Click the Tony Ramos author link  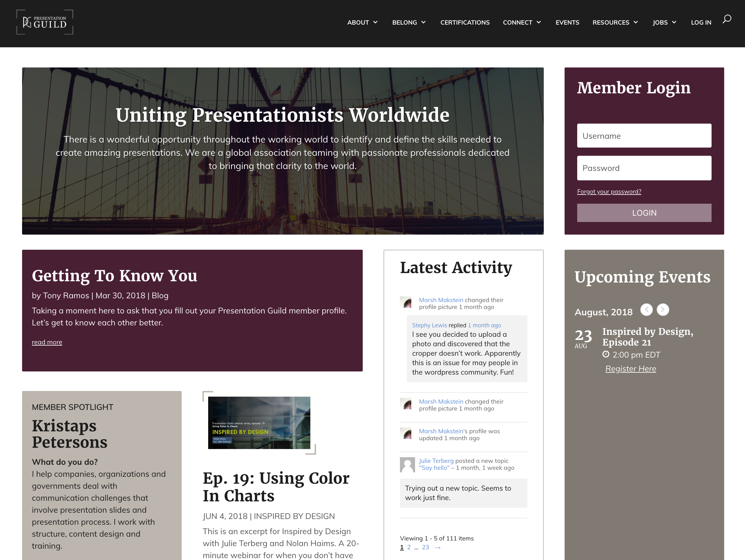[66, 295]
